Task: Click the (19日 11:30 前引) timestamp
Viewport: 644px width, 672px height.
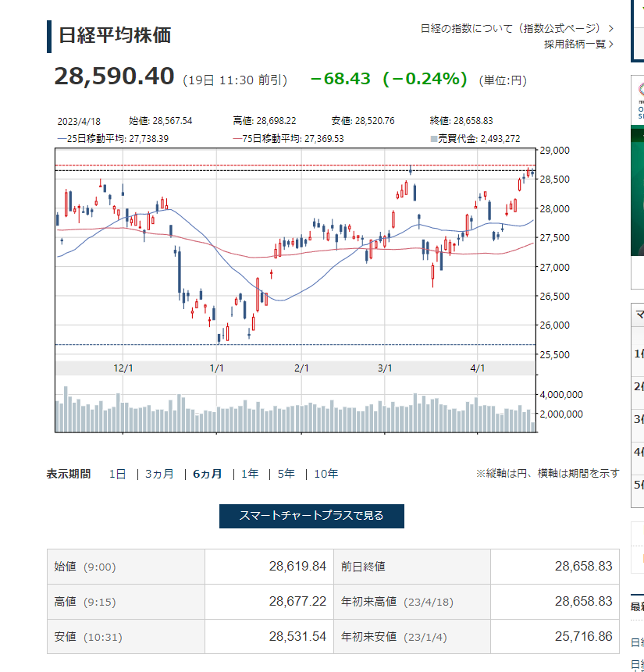Action: click(235, 80)
